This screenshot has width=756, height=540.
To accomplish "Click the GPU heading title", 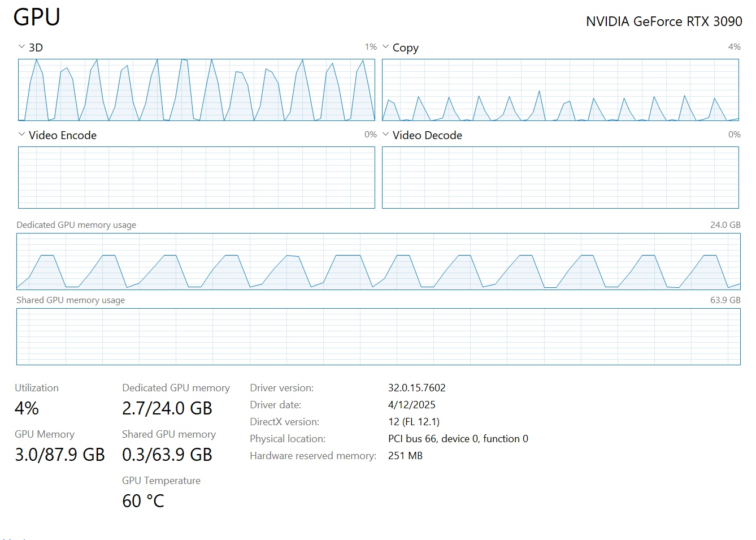I will click(x=37, y=17).
